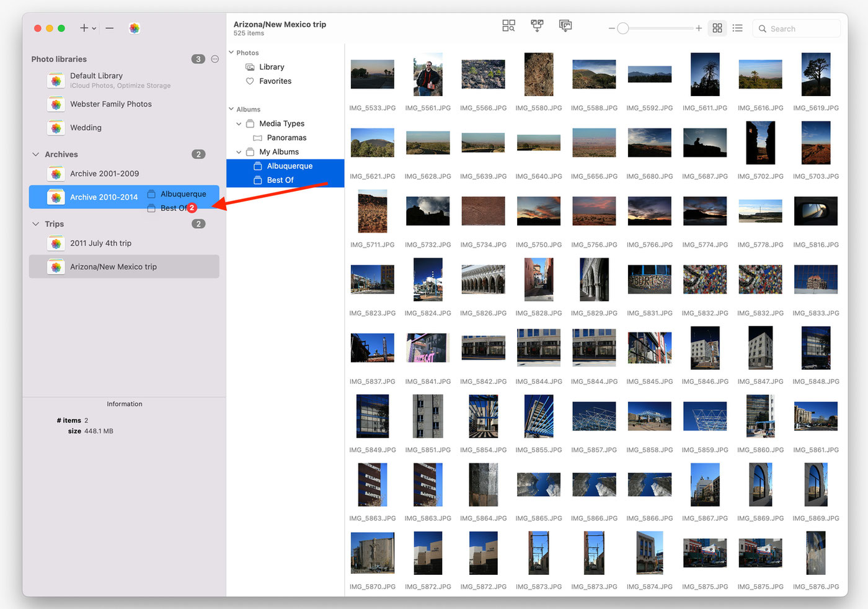The height and width of the screenshot is (609, 868).
Task: Click the import photos toolbar icon
Action: tap(565, 26)
